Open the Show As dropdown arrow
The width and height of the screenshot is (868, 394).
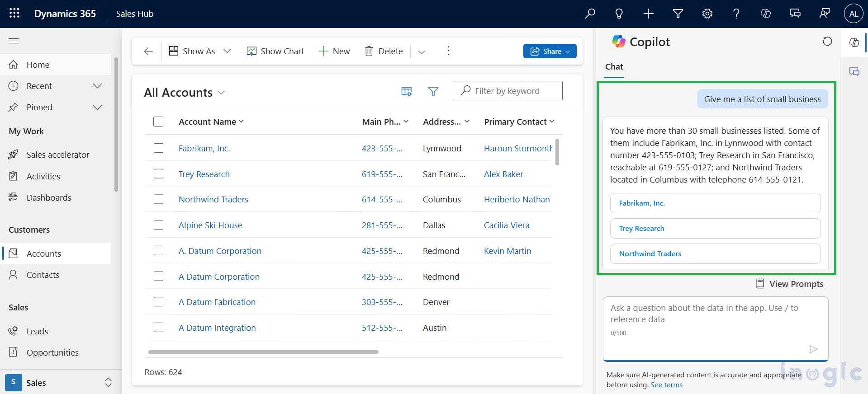coord(228,52)
